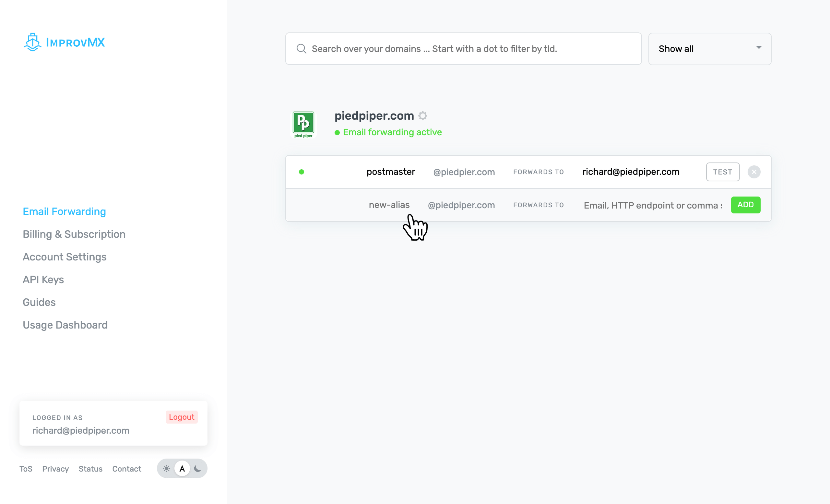Screen dimensions: 830x504
Task: Open Account Settings in sidebar
Action: coord(65,257)
